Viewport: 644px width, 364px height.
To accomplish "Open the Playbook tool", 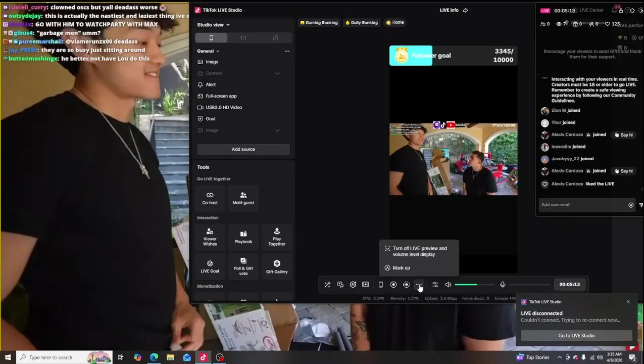I will pos(243,237).
